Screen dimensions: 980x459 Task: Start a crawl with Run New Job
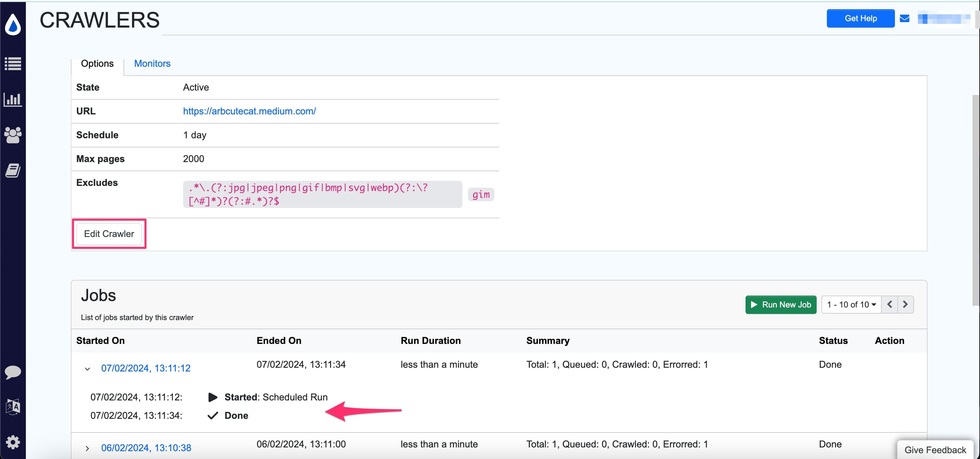coord(781,304)
